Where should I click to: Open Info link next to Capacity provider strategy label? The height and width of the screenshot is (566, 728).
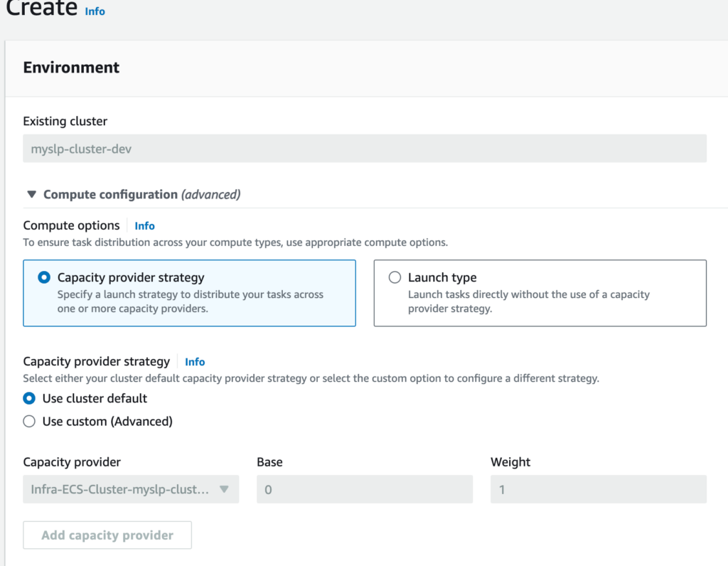point(195,361)
